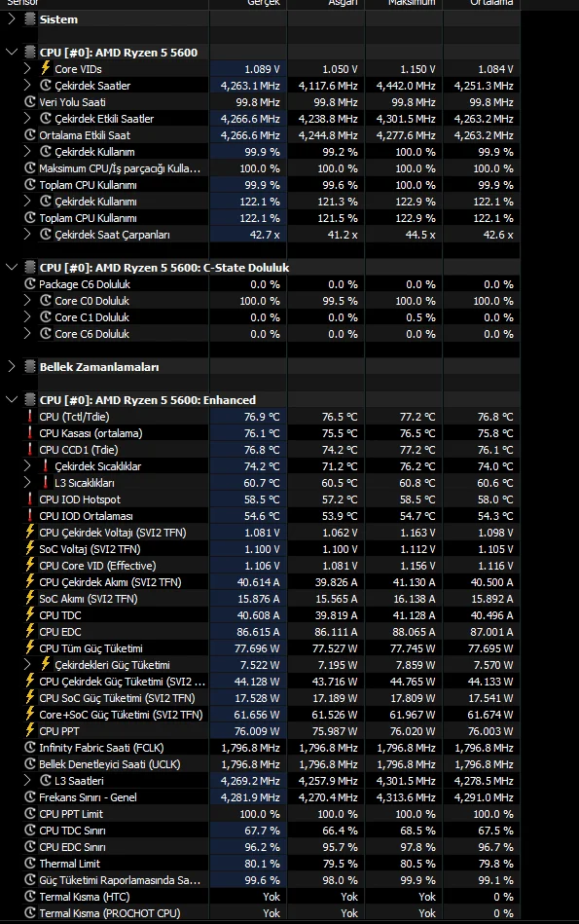Screen dimensions: 579x924
Task: Expand the Çekirdek Kullanımı row showing 122.1 %
Action: tap(27, 201)
